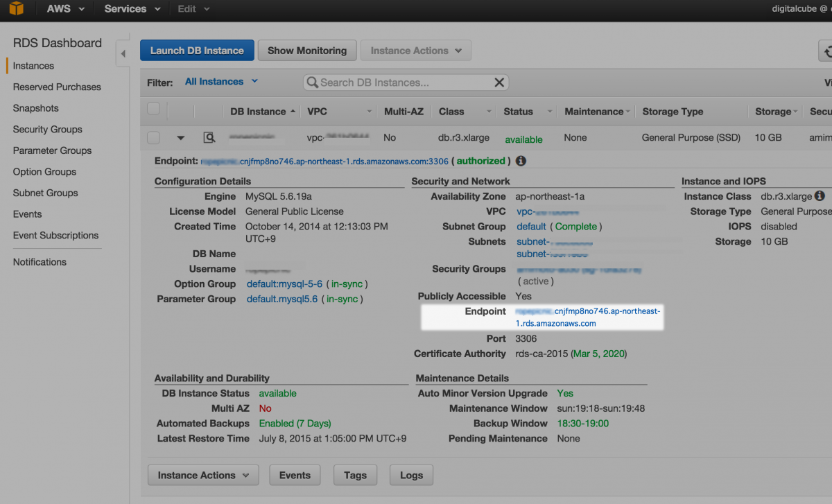Click inside the Search DB Instances field

(402, 82)
